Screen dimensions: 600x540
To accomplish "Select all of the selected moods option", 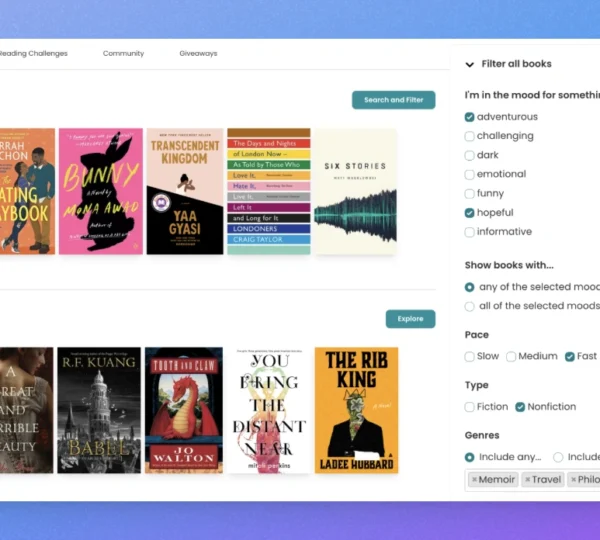I will click(470, 306).
